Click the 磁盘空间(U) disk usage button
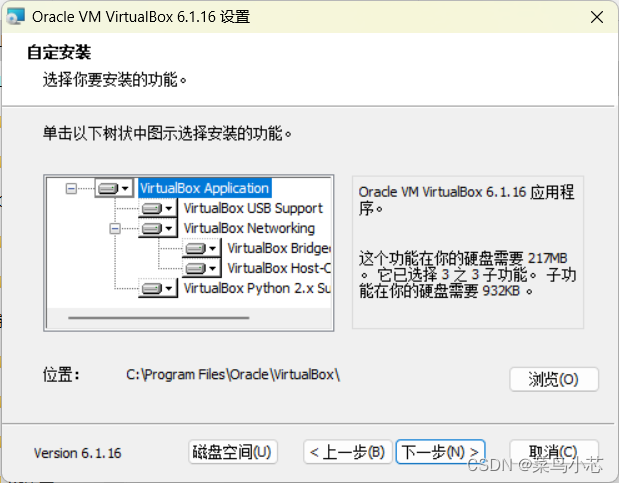 click(233, 452)
